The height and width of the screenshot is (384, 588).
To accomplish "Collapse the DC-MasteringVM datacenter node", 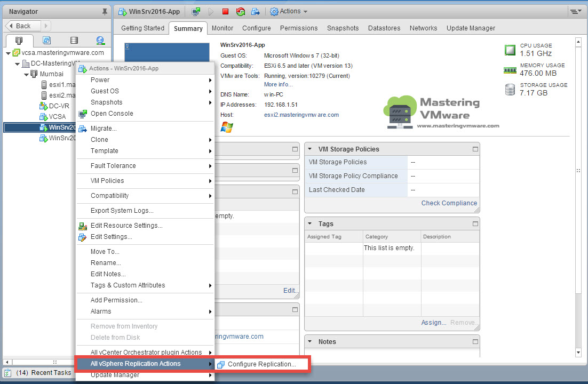I will (17, 64).
